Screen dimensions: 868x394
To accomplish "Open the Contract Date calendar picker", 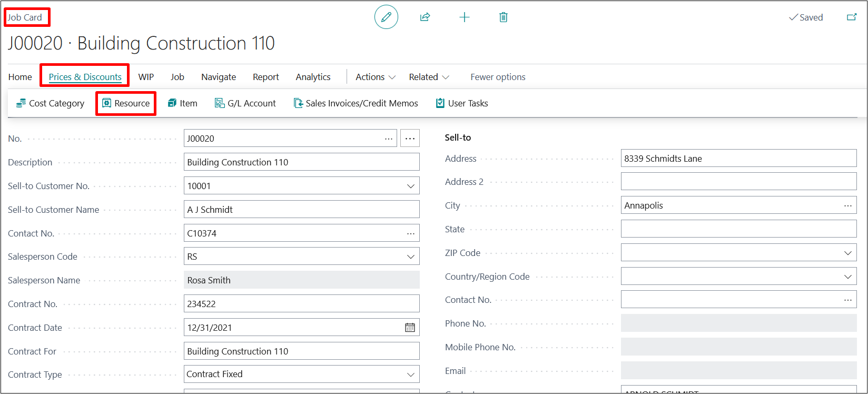I will (x=410, y=328).
